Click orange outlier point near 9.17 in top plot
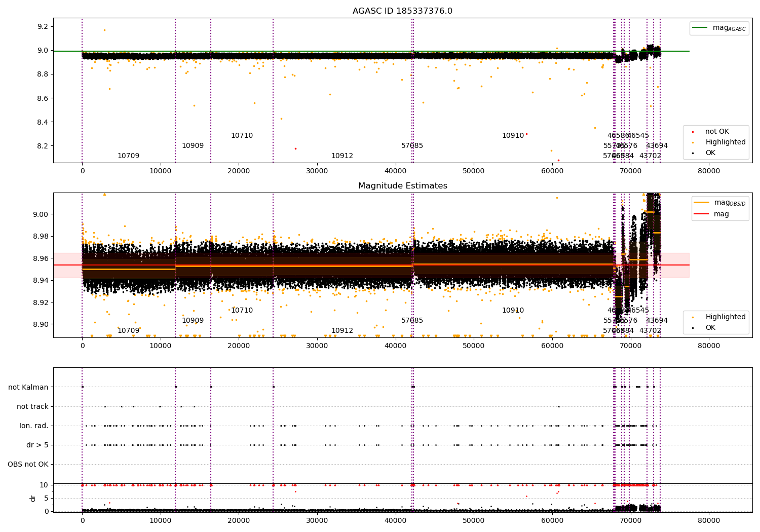The width and height of the screenshot is (760, 532). (x=104, y=30)
